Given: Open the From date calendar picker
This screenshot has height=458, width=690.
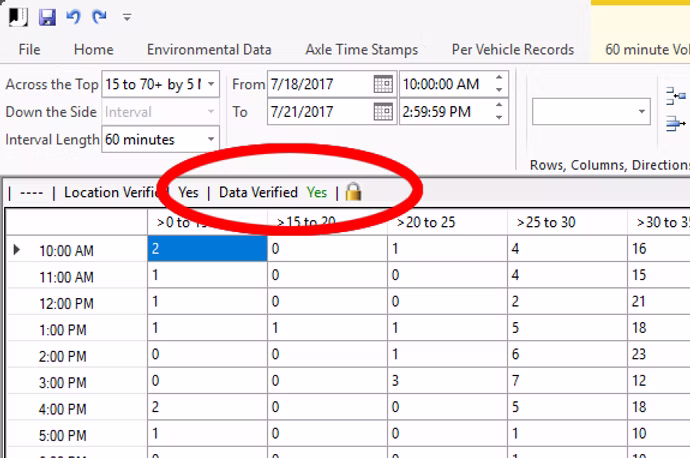Looking at the screenshot, I should 383,84.
